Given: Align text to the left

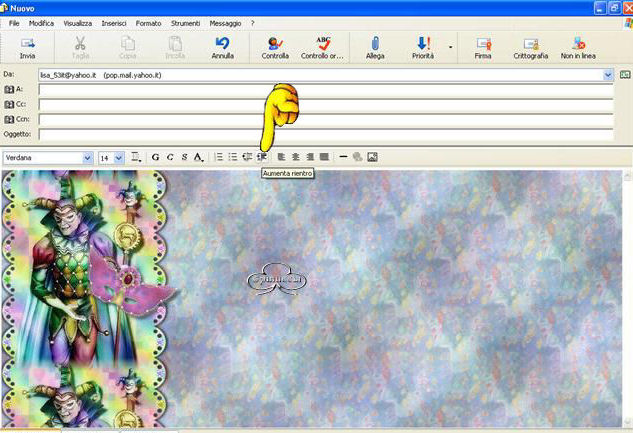Looking at the screenshot, I should [281, 157].
